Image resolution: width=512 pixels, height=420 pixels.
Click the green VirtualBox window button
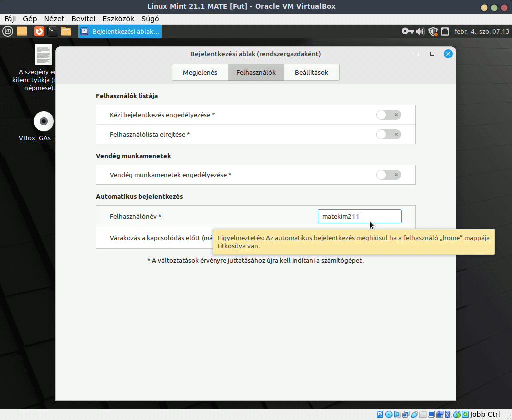494,8
